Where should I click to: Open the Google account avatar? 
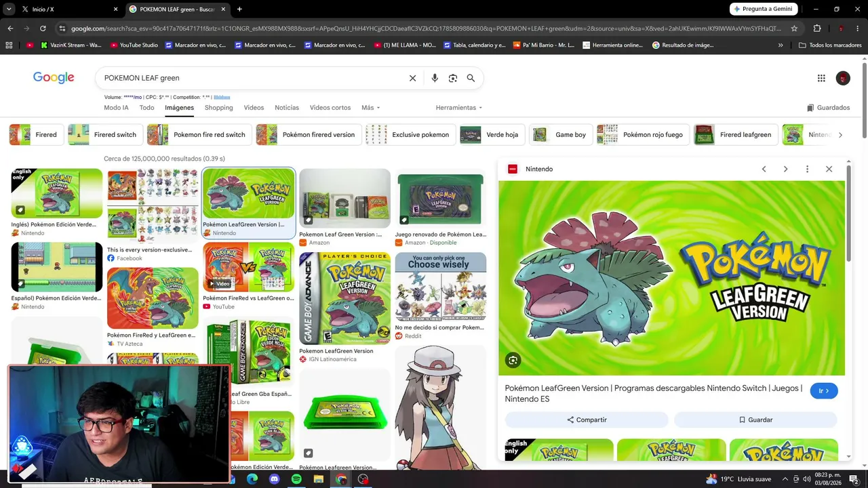tap(843, 78)
